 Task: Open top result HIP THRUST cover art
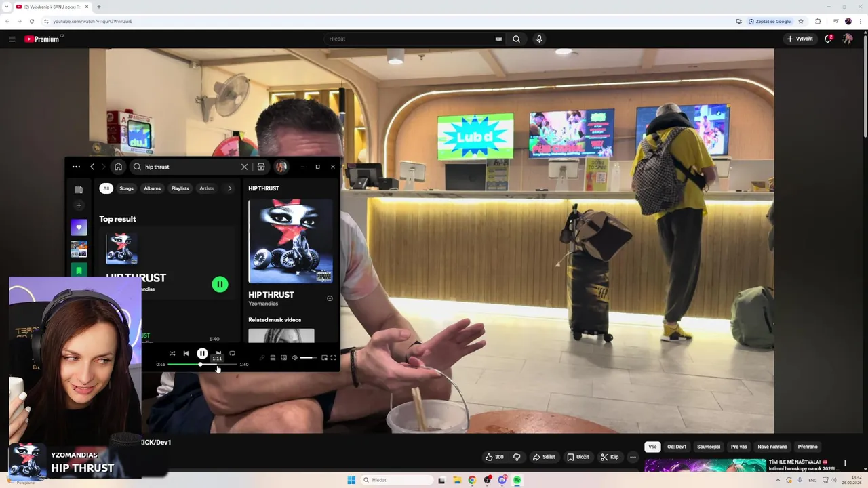(121, 249)
